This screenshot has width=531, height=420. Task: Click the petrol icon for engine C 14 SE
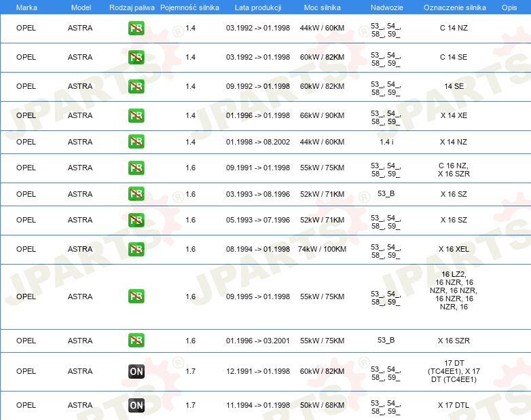136,57
